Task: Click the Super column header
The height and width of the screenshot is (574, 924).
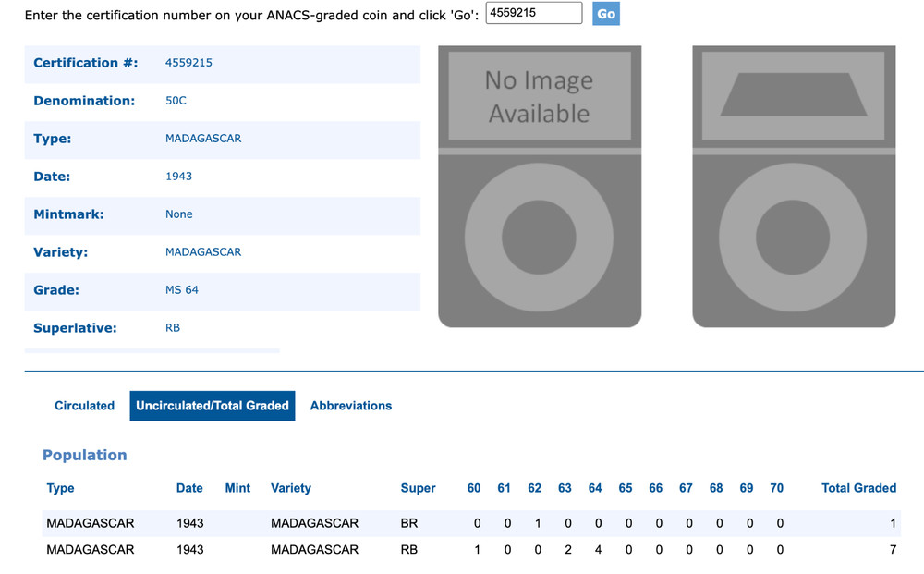Action: tap(418, 488)
